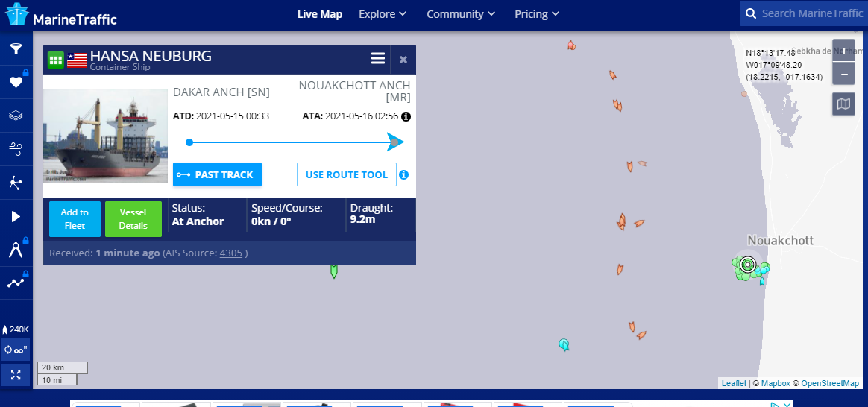The height and width of the screenshot is (407, 868).
Task: Zoom in the map with plus button
Action: [x=843, y=51]
